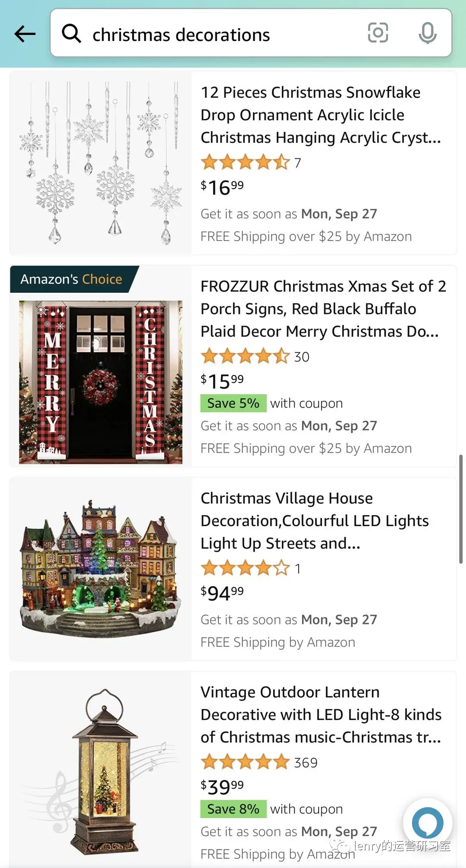Tap star rating of snowflake ornament
The width and height of the screenshot is (466, 868).
point(245,162)
